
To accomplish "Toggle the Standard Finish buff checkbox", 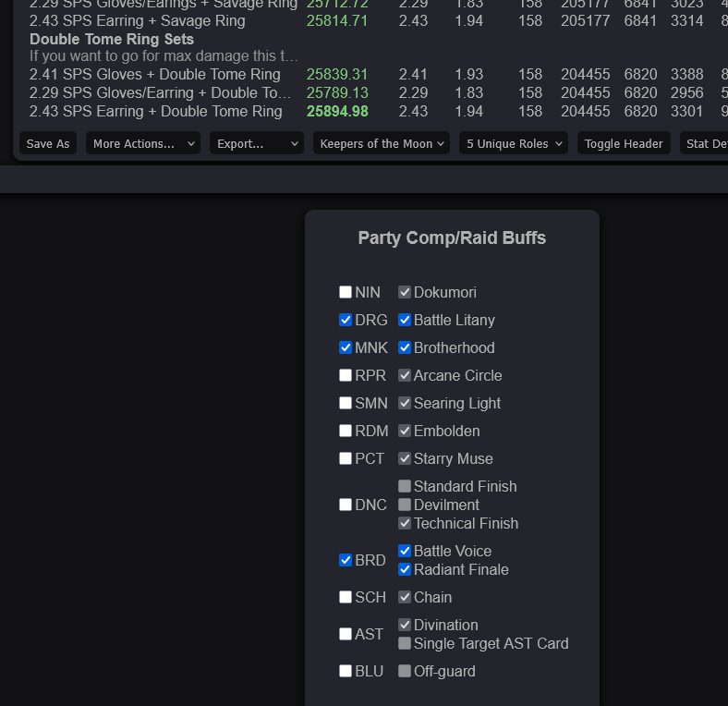I will point(405,486).
